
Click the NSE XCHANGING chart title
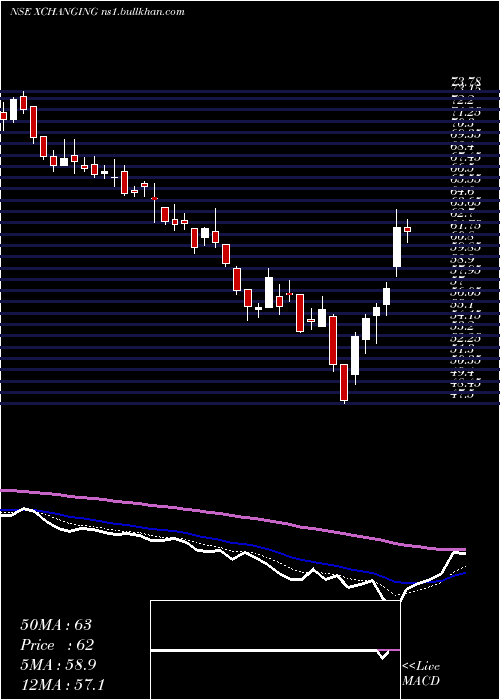coord(97,12)
